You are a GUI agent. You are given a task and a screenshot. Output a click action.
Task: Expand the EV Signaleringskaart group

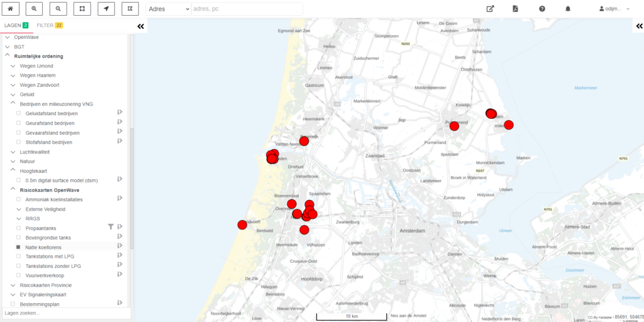(13, 294)
